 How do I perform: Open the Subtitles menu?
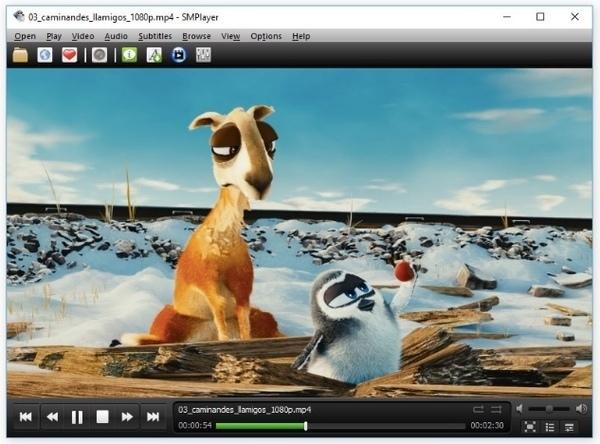pos(155,36)
